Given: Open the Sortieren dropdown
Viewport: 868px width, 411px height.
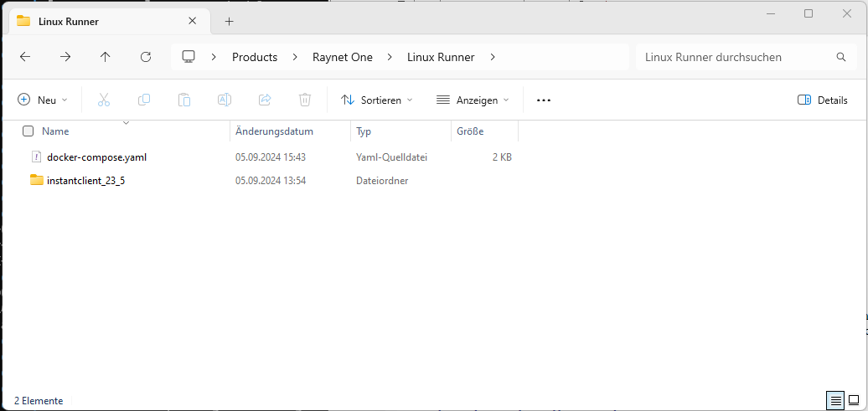Looking at the screenshot, I should coord(377,100).
